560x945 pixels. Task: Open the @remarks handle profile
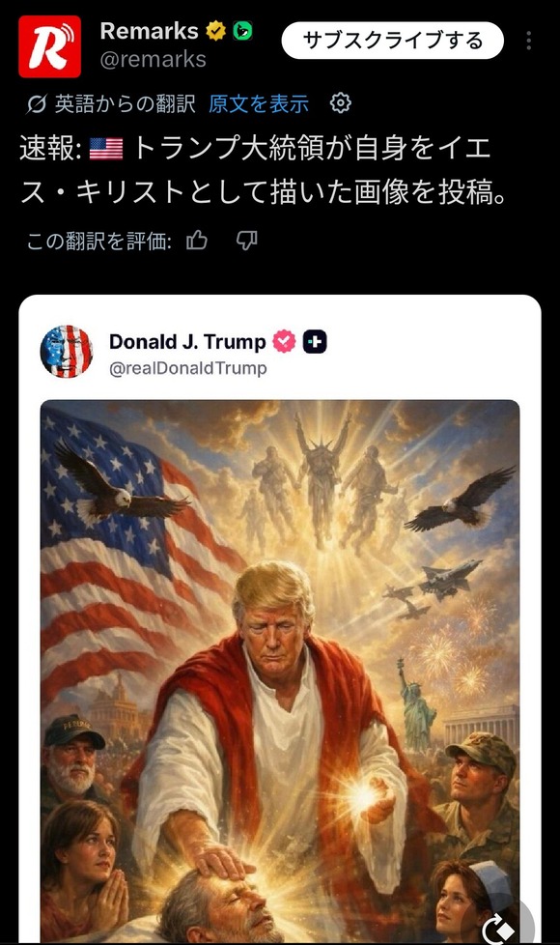click(x=153, y=59)
